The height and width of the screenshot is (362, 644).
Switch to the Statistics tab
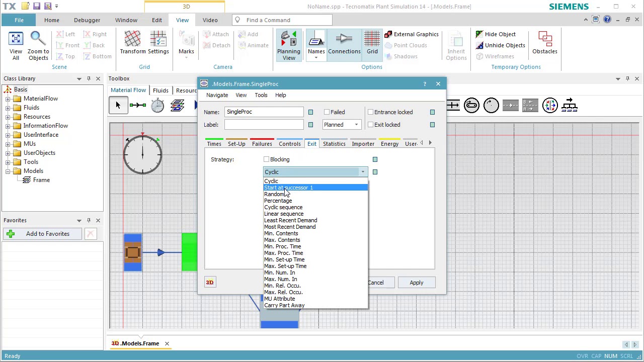click(x=334, y=144)
